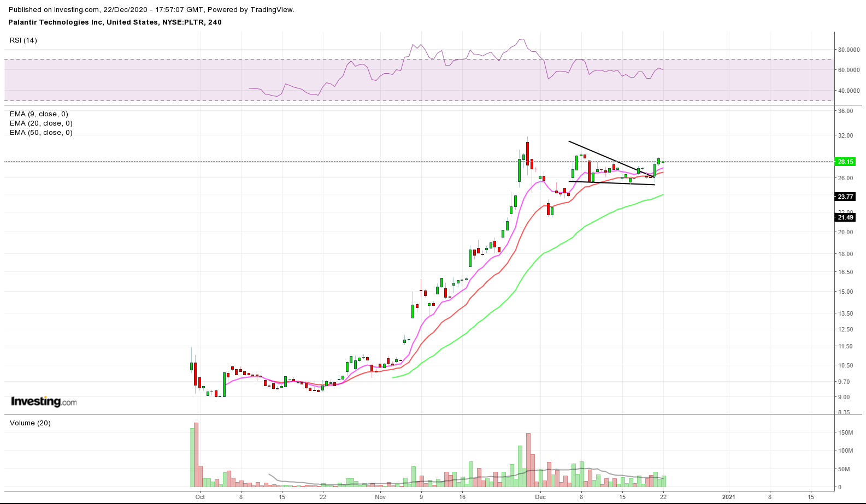Select the EMA (50, close, 0) legend

click(x=41, y=133)
